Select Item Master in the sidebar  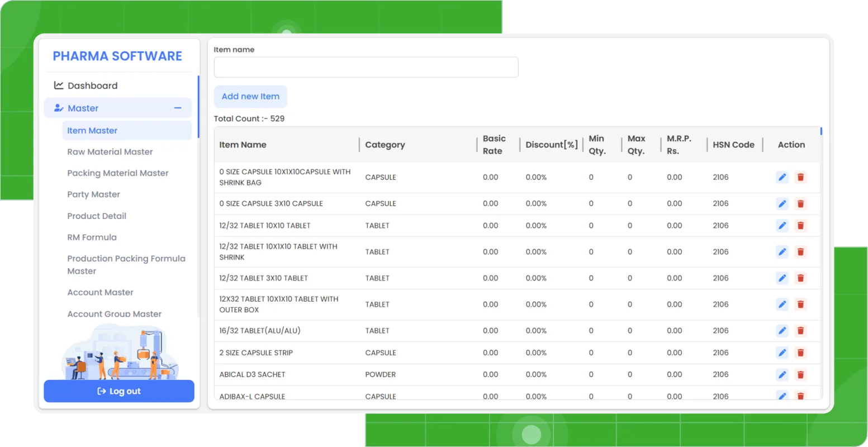click(127, 131)
